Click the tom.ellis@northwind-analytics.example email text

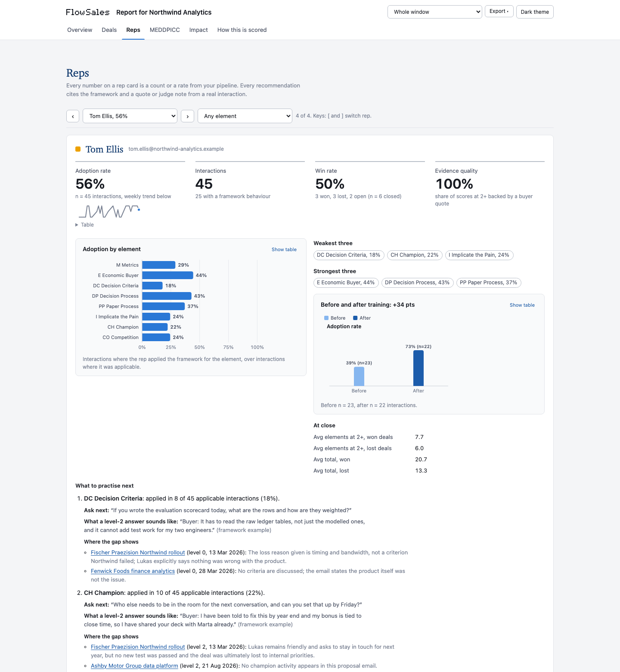176,149
